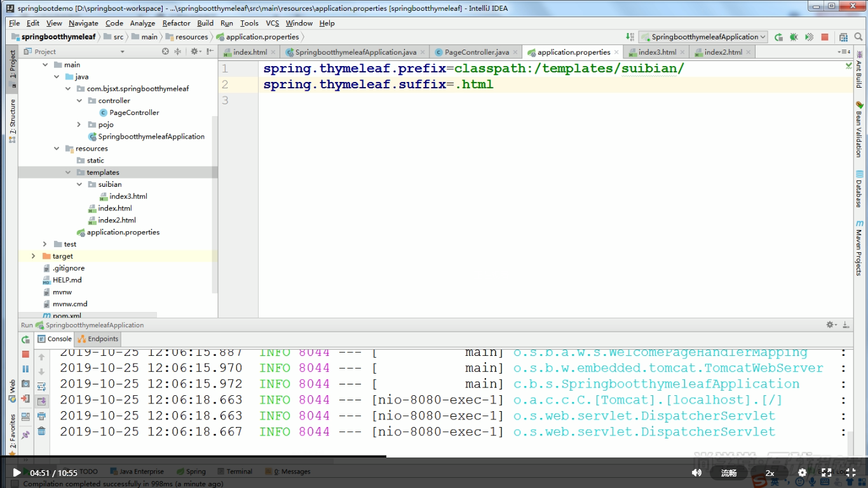Open Maven Projects side panel
The image size is (868, 488).
coord(859,248)
